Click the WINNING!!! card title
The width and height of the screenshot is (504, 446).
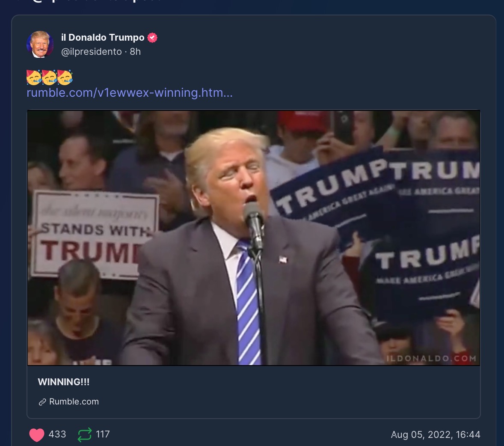pyautogui.click(x=64, y=382)
